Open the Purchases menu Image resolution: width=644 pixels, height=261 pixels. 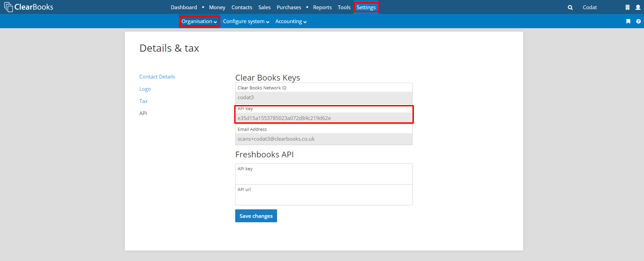pyautogui.click(x=289, y=7)
